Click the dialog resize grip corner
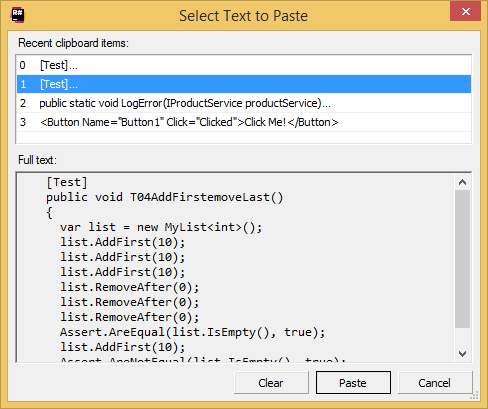Image resolution: width=488 pixels, height=409 pixels. [x=474, y=395]
